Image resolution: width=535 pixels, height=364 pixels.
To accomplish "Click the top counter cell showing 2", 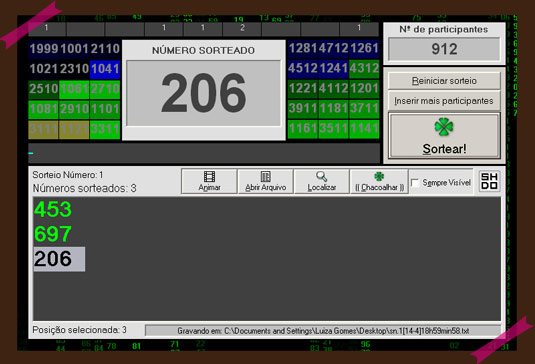I will (x=242, y=29).
